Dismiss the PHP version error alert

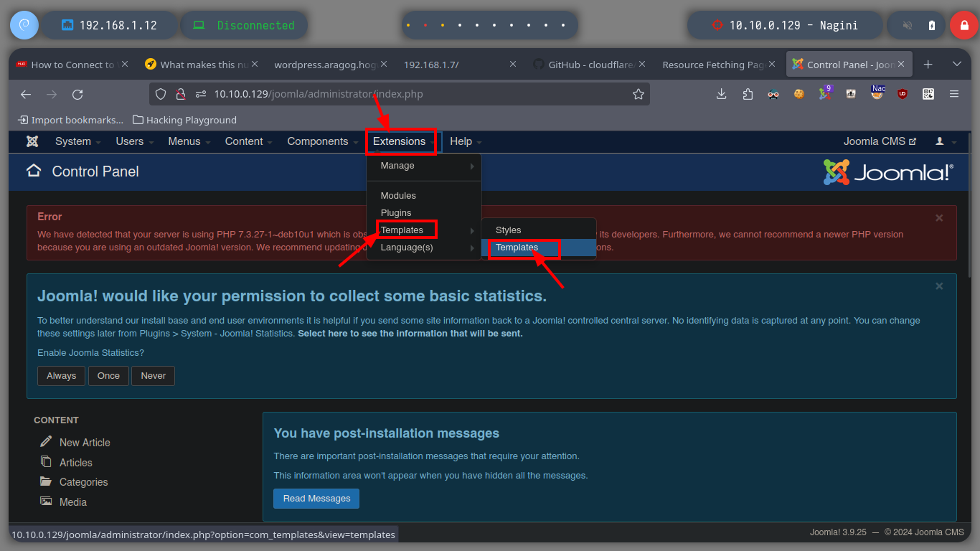pyautogui.click(x=939, y=217)
